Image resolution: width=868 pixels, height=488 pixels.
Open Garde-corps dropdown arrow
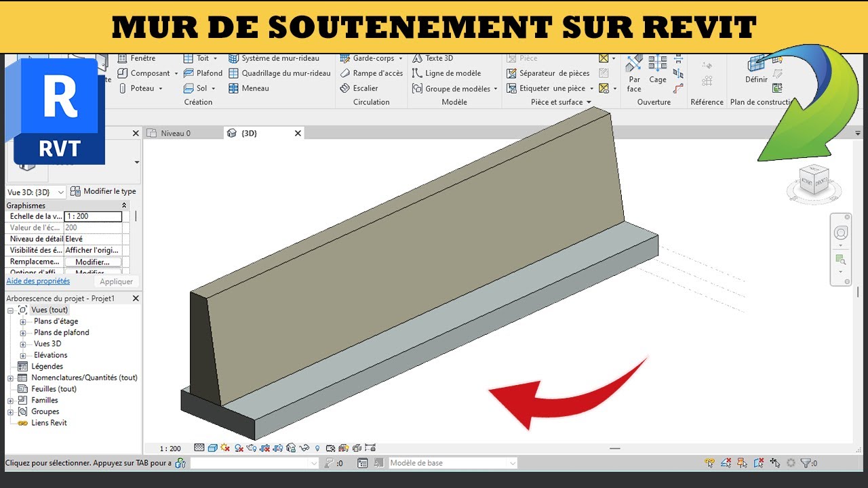tap(401, 59)
